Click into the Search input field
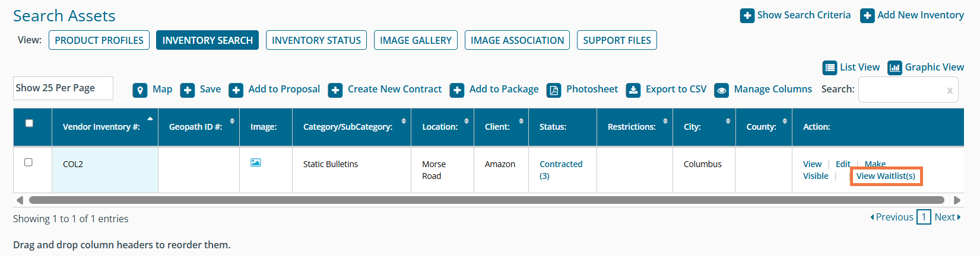The width and height of the screenshot is (980, 256). click(x=902, y=90)
